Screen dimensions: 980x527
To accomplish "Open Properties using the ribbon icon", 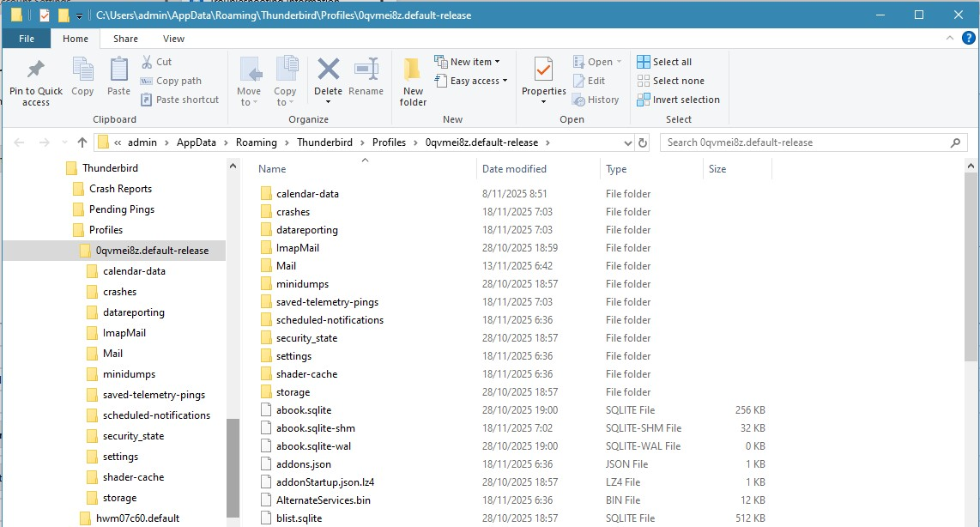I will [543, 70].
